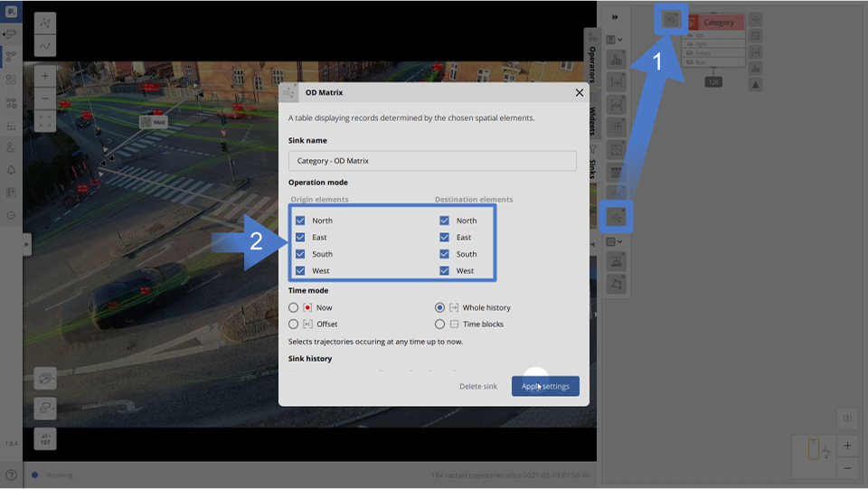Expand the left panel arrow on the video edge

coord(27,244)
